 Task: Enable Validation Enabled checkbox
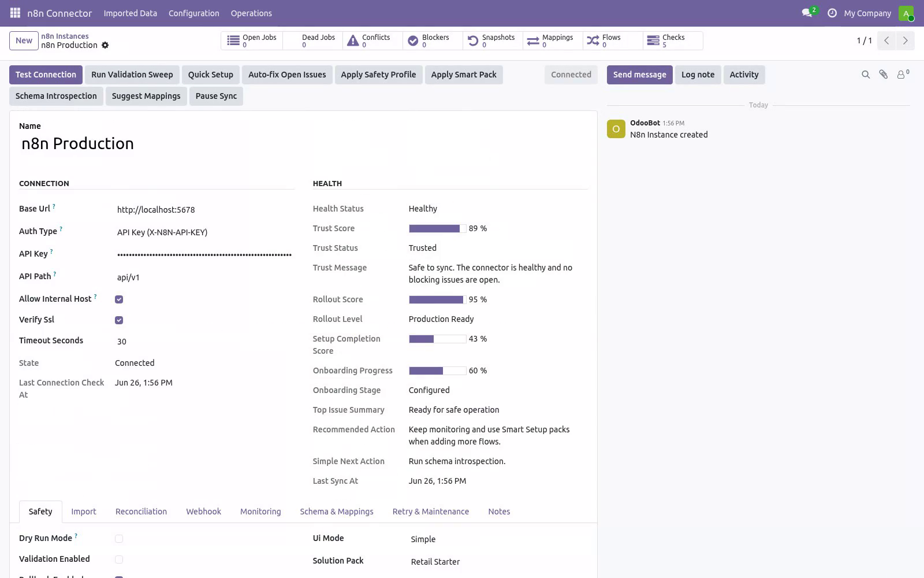click(119, 560)
